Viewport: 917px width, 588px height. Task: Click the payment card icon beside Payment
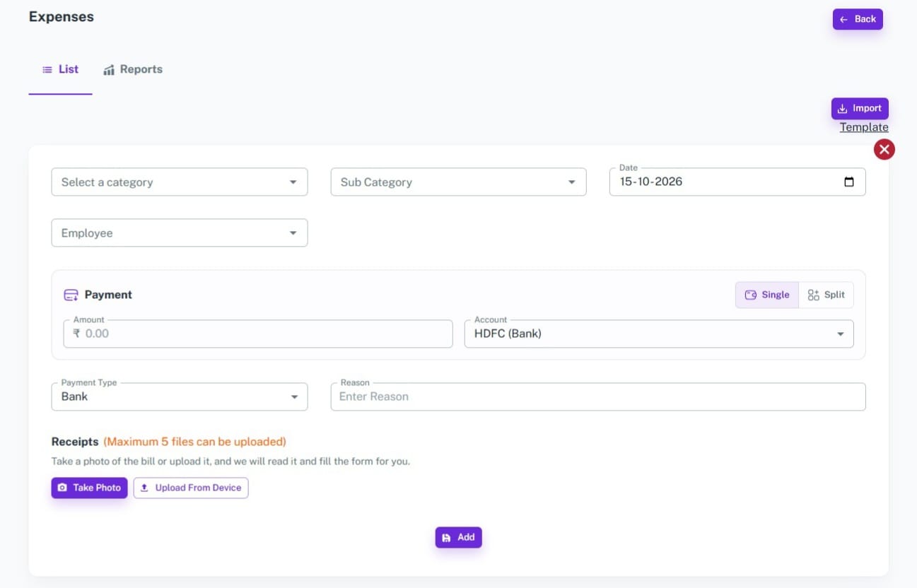(71, 295)
